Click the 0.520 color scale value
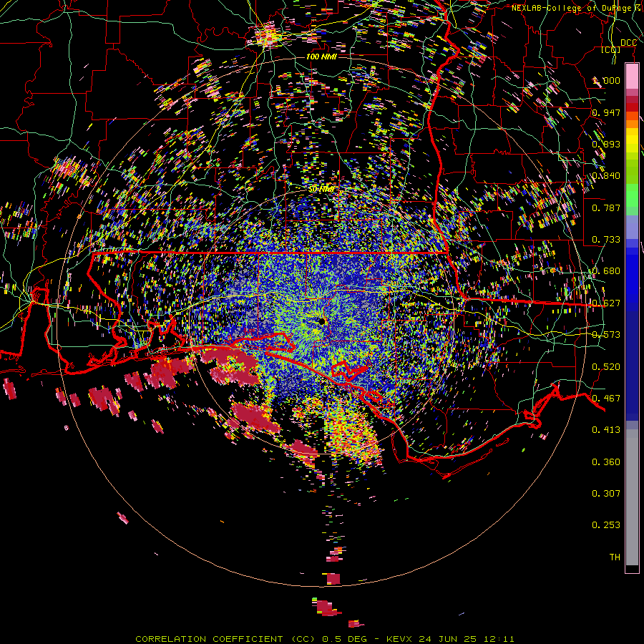The width and height of the screenshot is (644, 644). pyautogui.click(x=606, y=367)
